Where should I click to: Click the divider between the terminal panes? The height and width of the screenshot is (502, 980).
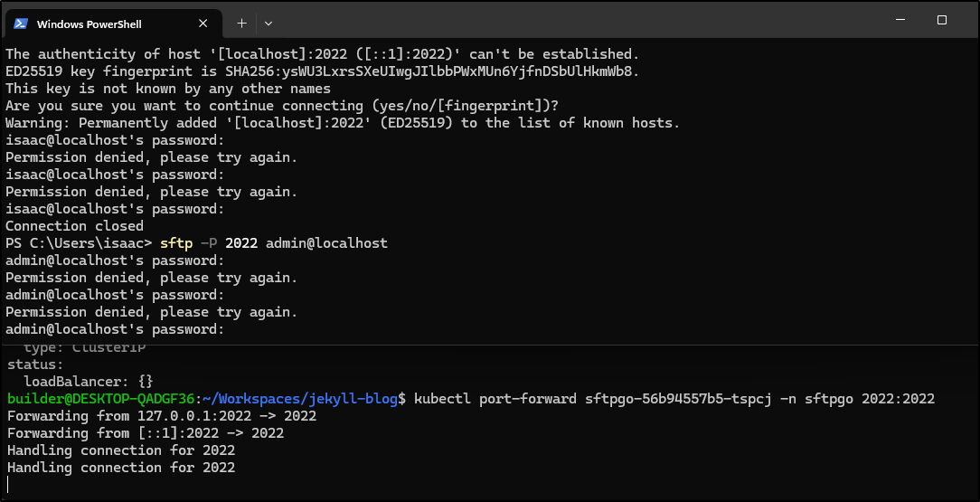point(490,345)
